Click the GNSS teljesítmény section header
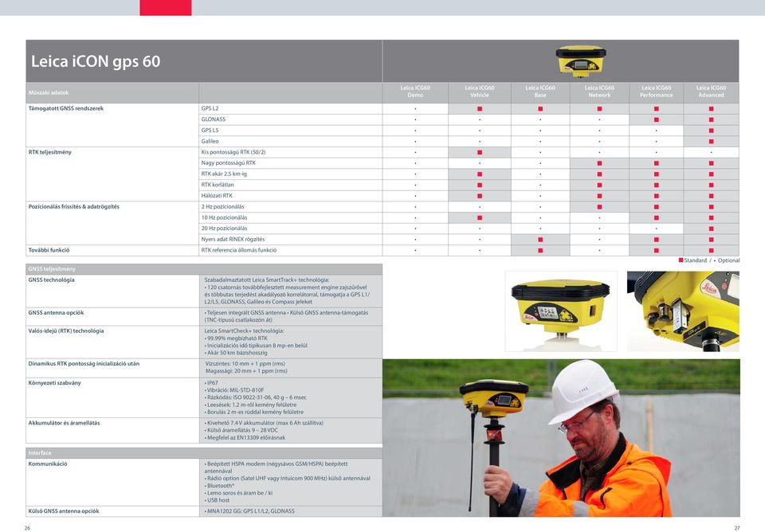Image resolution: width=765 pixels, height=532 pixels. (52, 269)
